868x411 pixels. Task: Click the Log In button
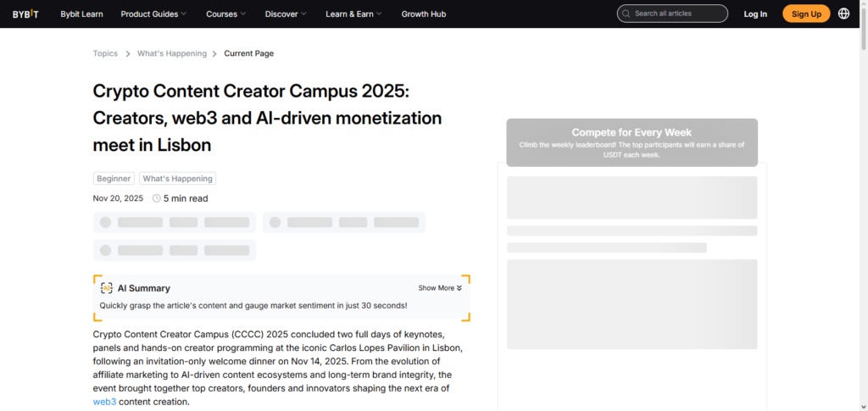click(755, 14)
